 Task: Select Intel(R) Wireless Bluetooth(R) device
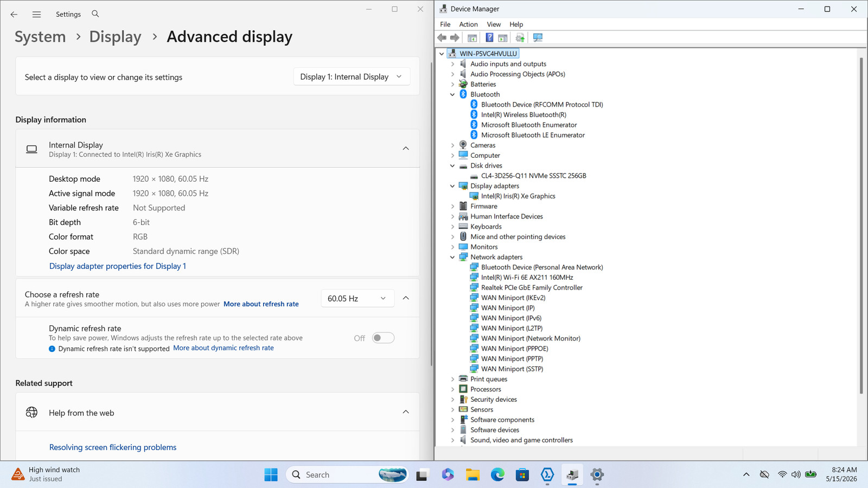[x=524, y=114]
